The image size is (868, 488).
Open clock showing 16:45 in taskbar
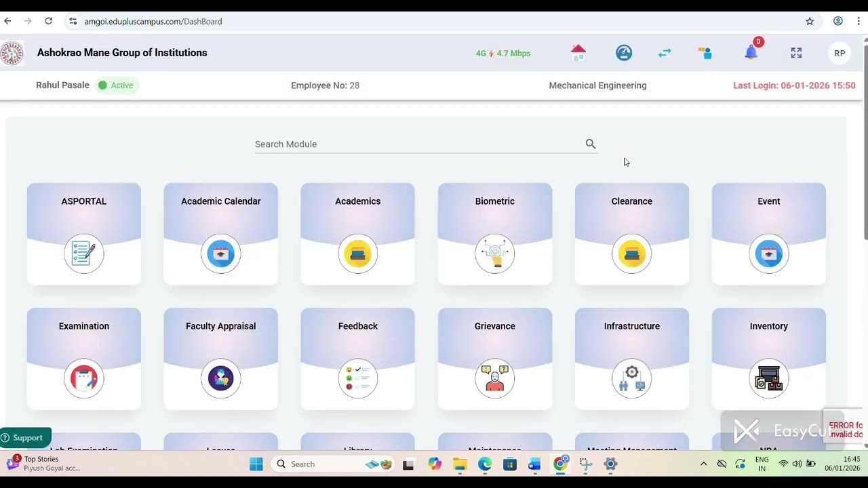point(842,464)
